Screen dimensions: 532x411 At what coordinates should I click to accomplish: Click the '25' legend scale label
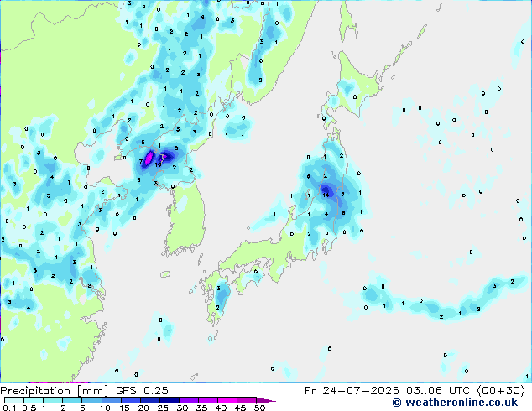coord(163,408)
